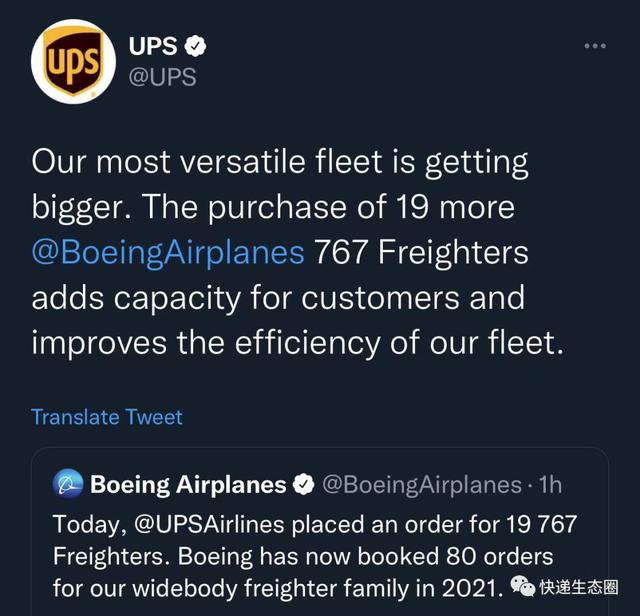Click the 快递生态圈 watermark text
The height and width of the screenshot is (616, 640).
[579, 587]
